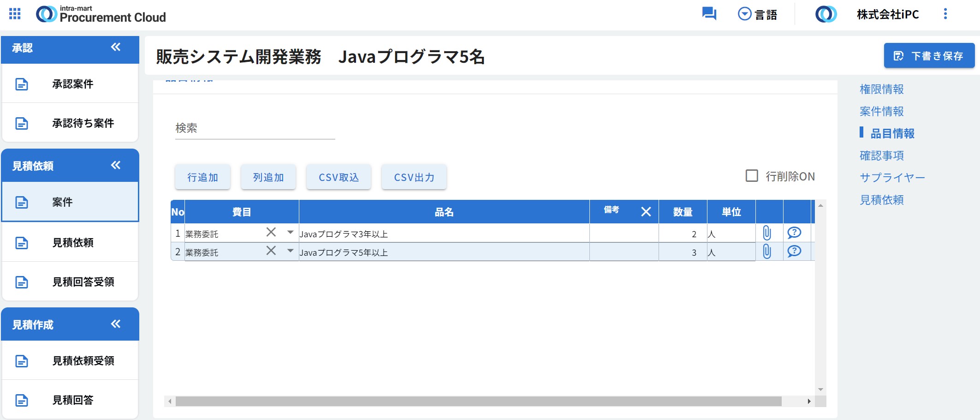Click the 列追加 add column button
This screenshot has width=980, height=420.
[268, 177]
